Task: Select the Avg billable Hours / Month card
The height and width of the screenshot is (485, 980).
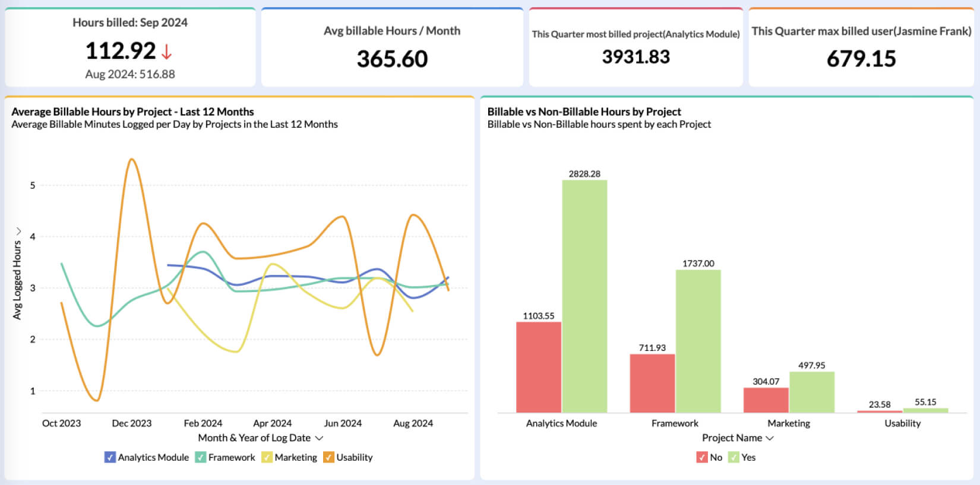Action: 392,47
